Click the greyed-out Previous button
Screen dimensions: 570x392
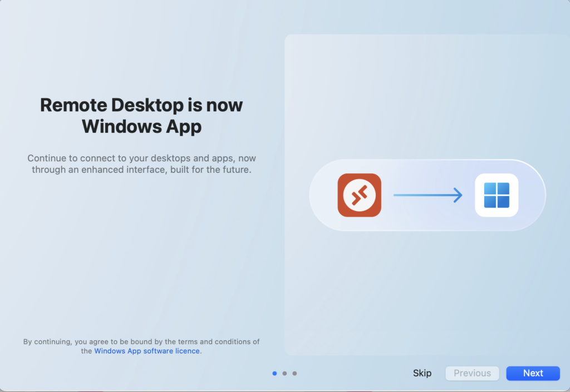click(472, 373)
